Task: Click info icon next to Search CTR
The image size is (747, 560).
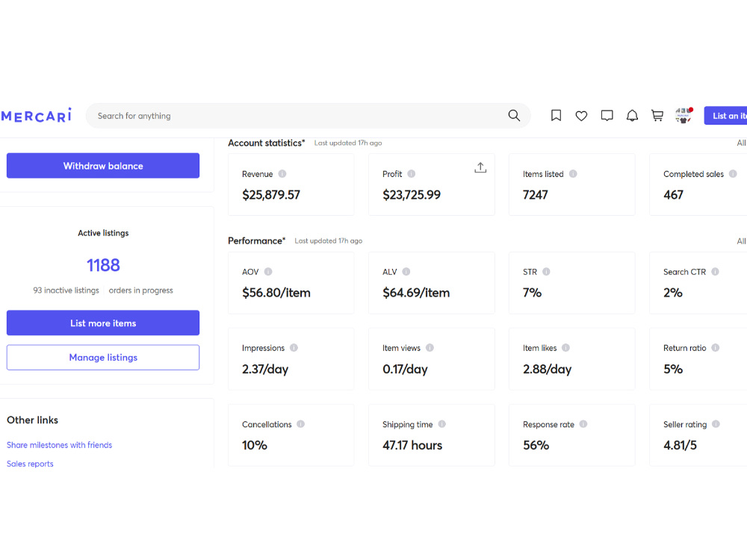Action: click(x=715, y=272)
